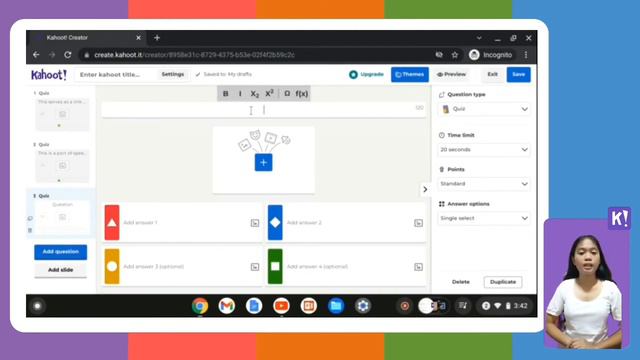Viewport: 640px width, 360px height.
Task: Open the Question type dropdown
Action: 484,109
